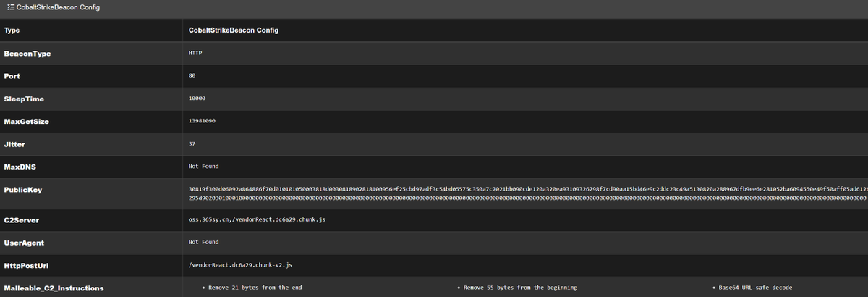Select the UserAgent label
The height and width of the screenshot is (297, 868).
coord(25,243)
